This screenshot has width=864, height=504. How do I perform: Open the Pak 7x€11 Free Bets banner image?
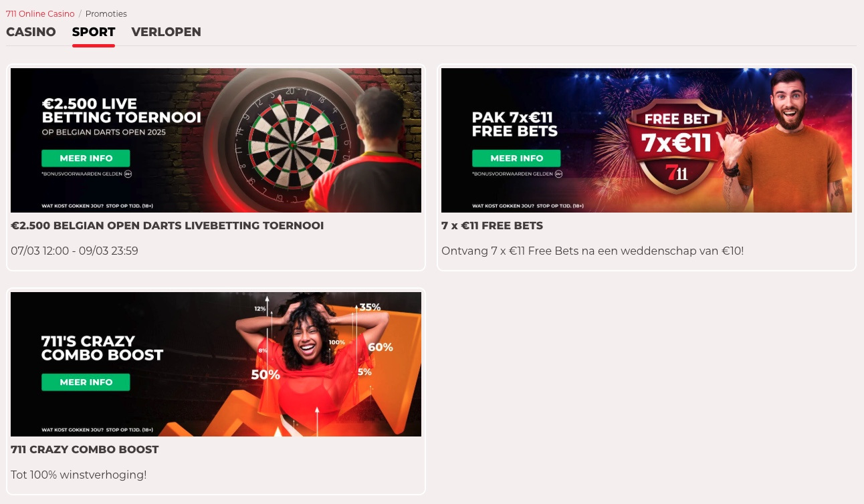pyautogui.click(x=647, y=140)
